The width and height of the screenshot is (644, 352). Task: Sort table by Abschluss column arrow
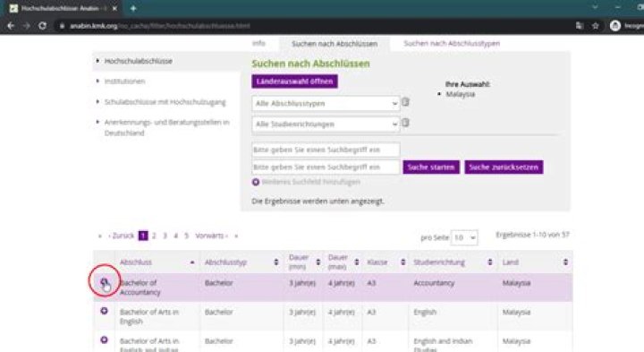coord(192,262)
